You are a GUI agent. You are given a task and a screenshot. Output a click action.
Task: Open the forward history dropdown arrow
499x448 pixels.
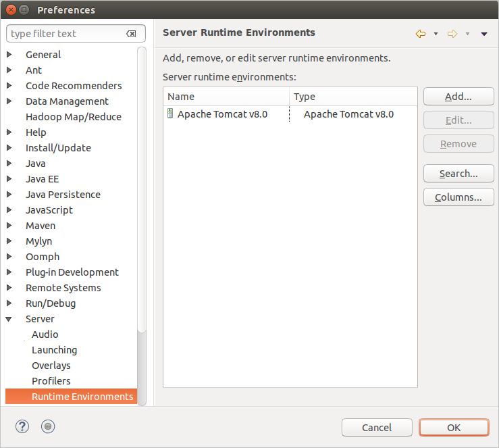pos(467,34)
